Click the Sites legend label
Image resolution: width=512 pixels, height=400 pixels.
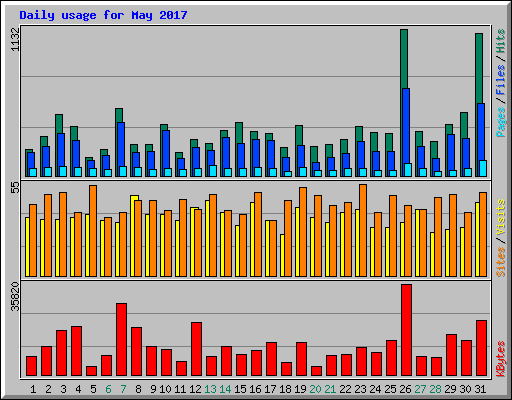coord(501,262)
